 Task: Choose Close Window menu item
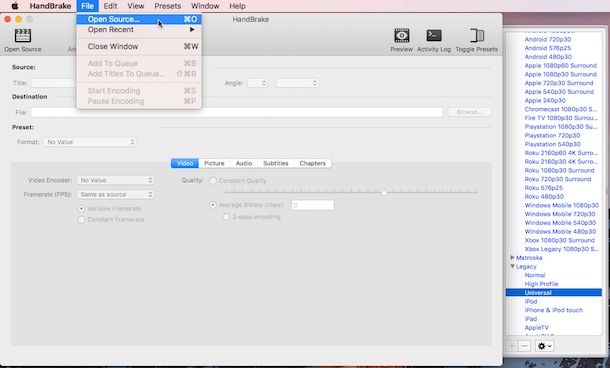pyautogui.click(x=139, y=46)
